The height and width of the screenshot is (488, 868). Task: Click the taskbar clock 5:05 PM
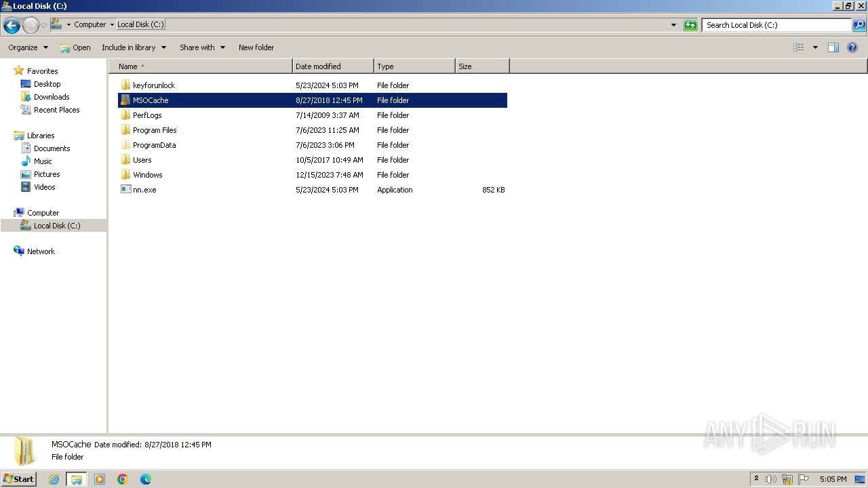click(833, 479)
